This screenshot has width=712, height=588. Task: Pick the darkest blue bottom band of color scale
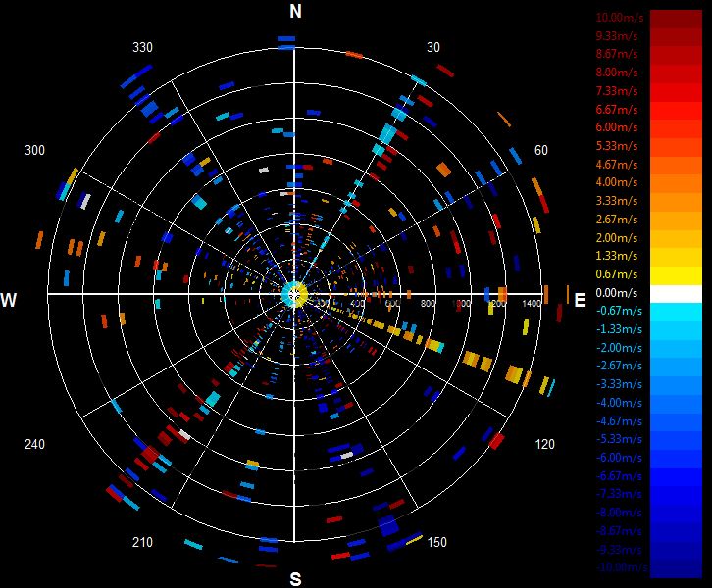tap(676, 569)
